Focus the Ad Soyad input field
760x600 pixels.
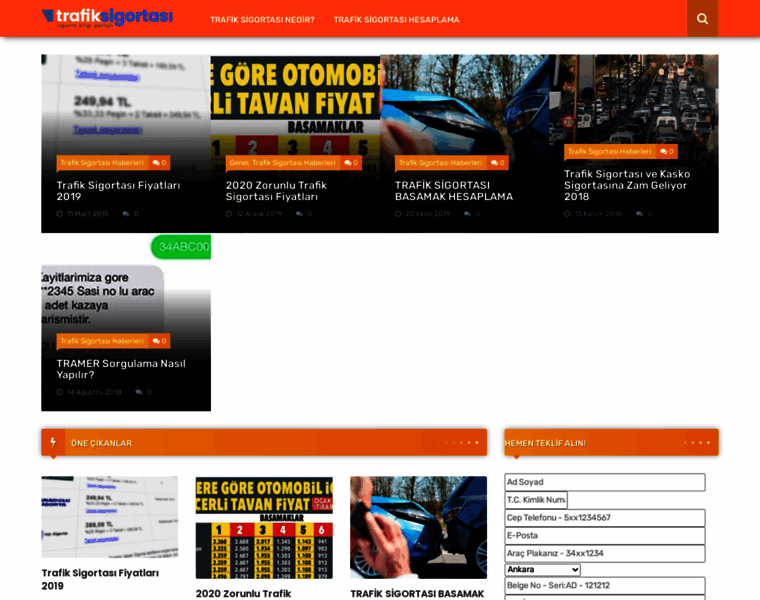(x=605, y=482)
